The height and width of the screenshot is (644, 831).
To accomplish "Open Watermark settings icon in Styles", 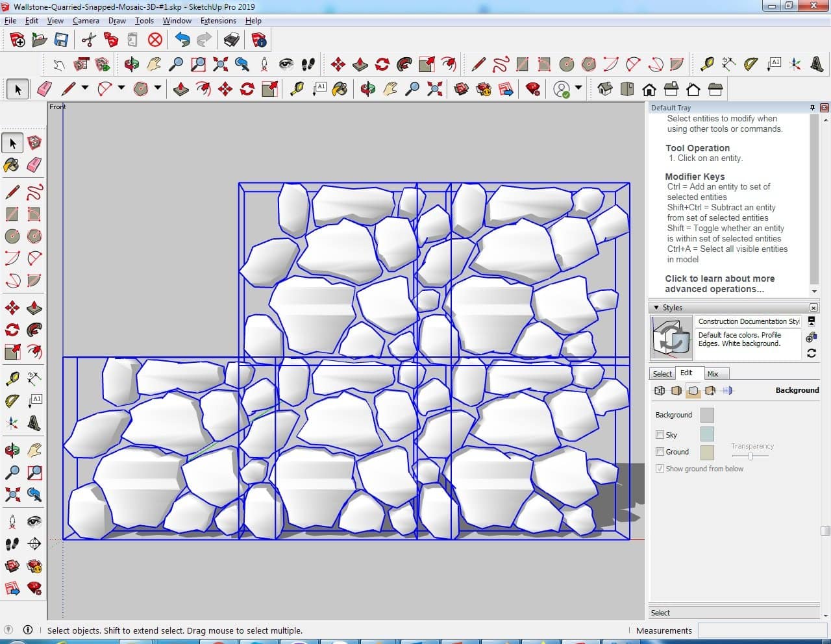I will [x=710, y=390].
